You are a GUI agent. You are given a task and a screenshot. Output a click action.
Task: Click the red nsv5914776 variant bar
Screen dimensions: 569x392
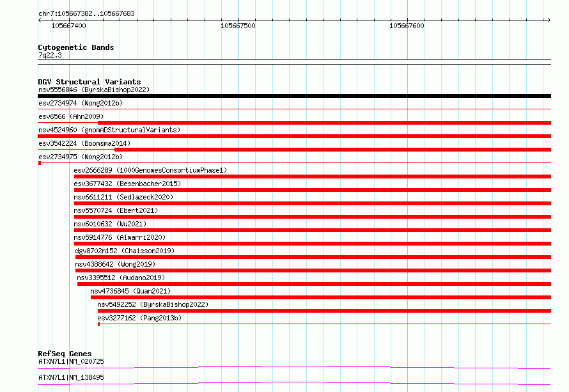[x=313, y=244]
